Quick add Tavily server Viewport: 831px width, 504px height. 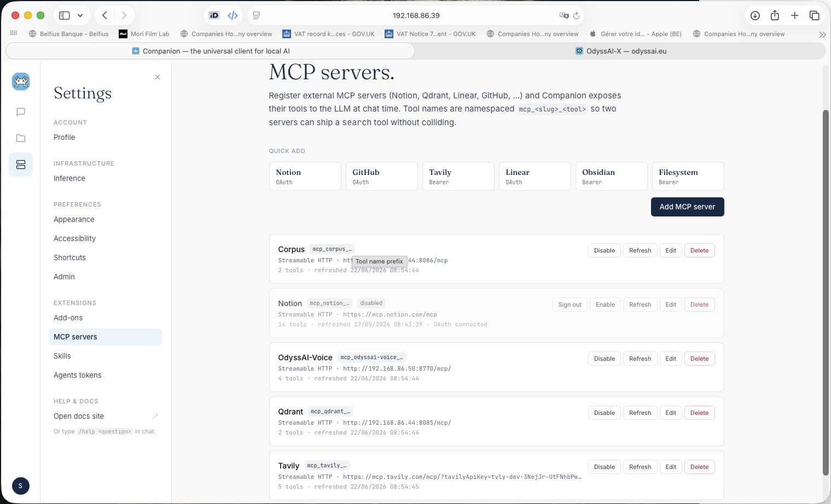pos(458,176)
